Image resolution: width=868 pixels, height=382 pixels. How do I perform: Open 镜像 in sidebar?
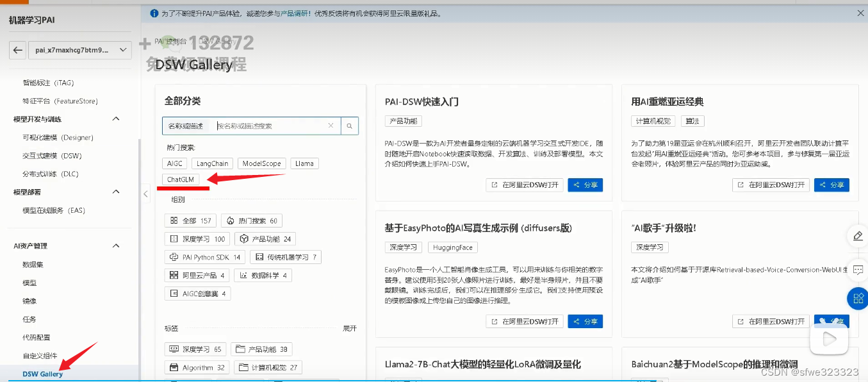(29, 301)
